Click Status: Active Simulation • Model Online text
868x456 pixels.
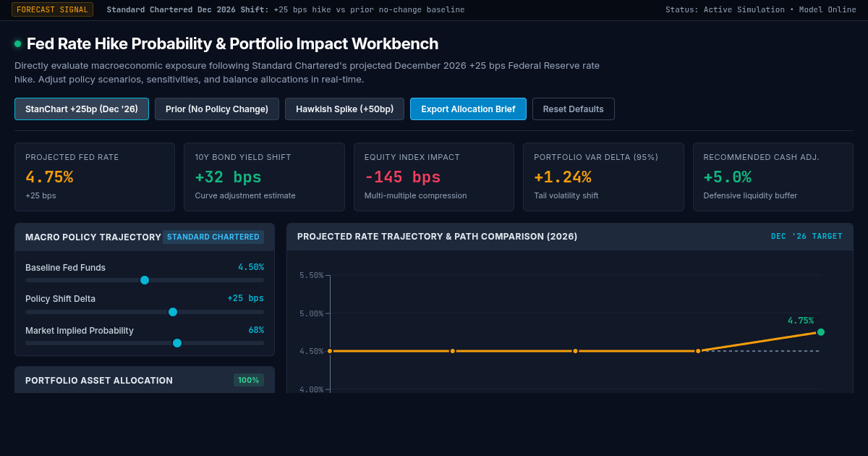[761, 9]
